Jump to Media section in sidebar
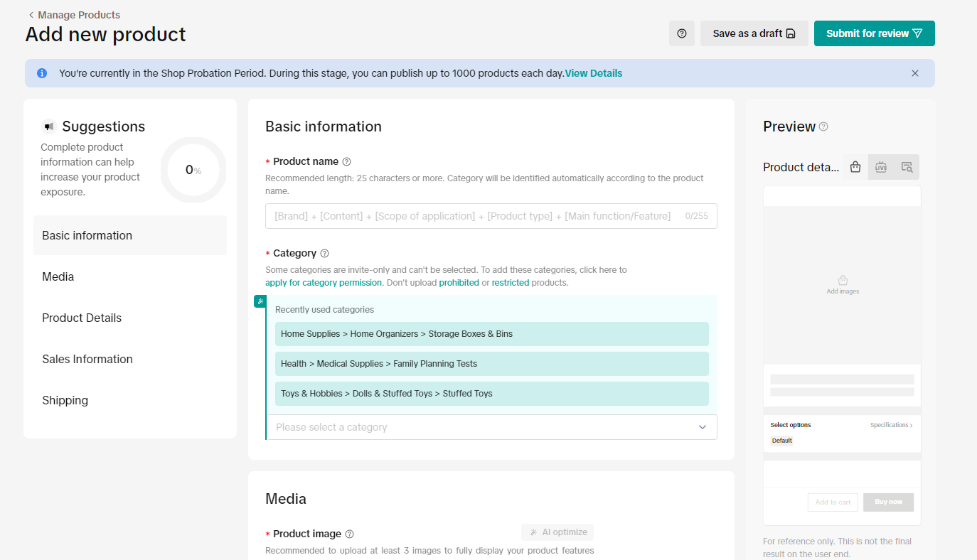977x560 pixels. (x=58, y=276)
